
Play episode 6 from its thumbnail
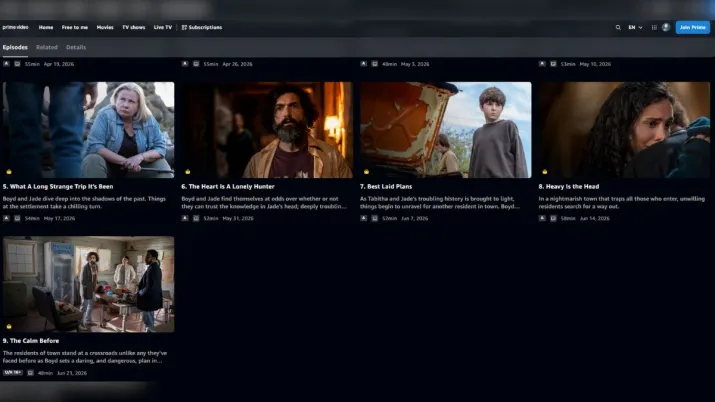point(267,130)
